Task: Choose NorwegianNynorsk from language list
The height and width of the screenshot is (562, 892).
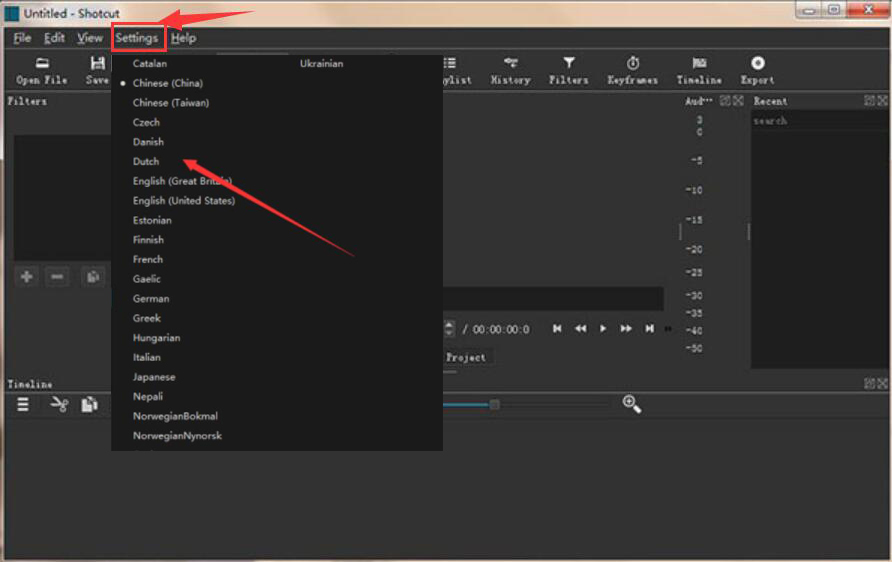Action: pos(177,436)
